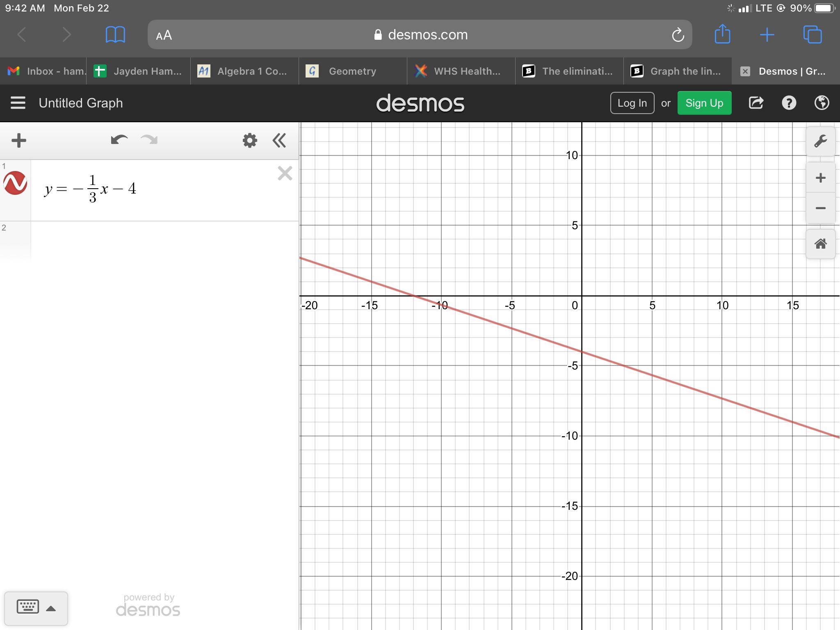Open the hamburger graphs menu
Image resolution: width=840 pixels, height=630 pixels.
coord(18,103)
